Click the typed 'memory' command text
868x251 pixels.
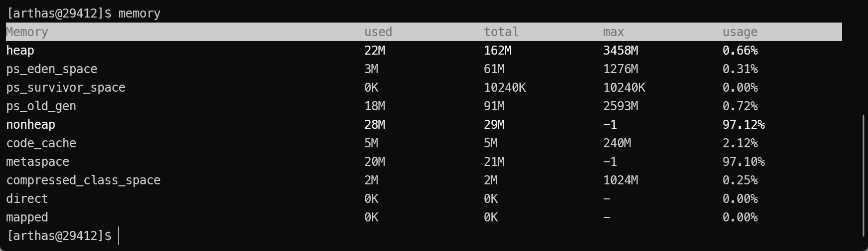pyautogui.click(x=139, y=14)
